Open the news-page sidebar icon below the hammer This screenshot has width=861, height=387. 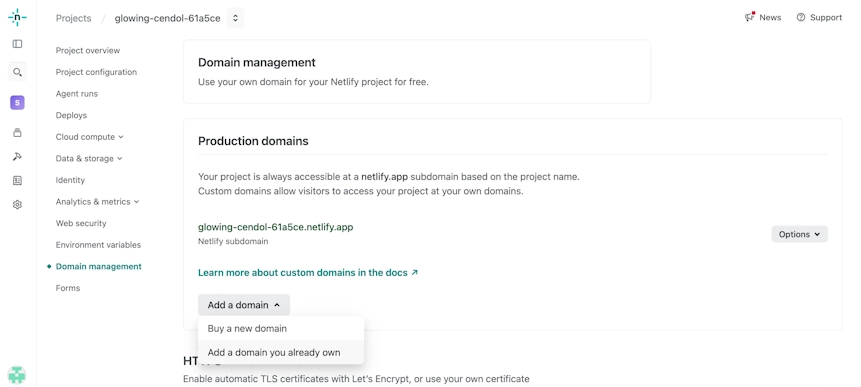tap(17, 181)
